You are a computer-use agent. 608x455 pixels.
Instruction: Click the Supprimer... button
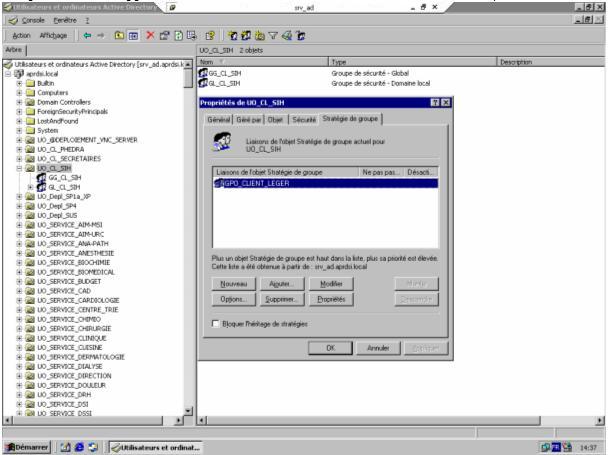282,299
